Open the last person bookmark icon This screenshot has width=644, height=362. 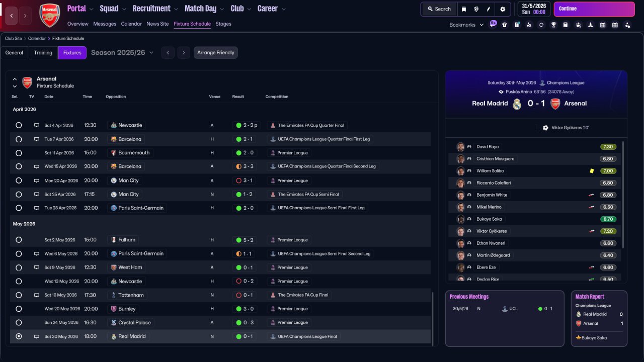click(627, 25)
